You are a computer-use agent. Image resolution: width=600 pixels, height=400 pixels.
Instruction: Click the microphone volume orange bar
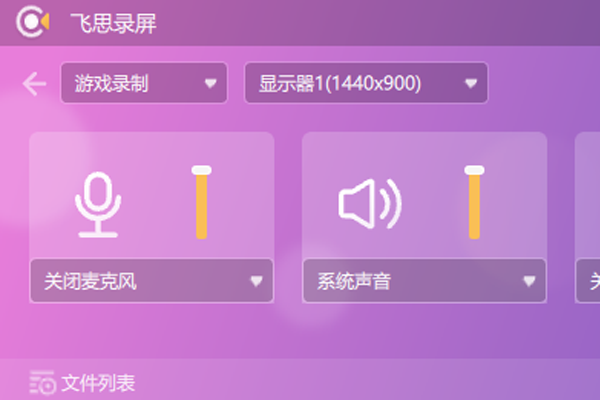[202, 207]
